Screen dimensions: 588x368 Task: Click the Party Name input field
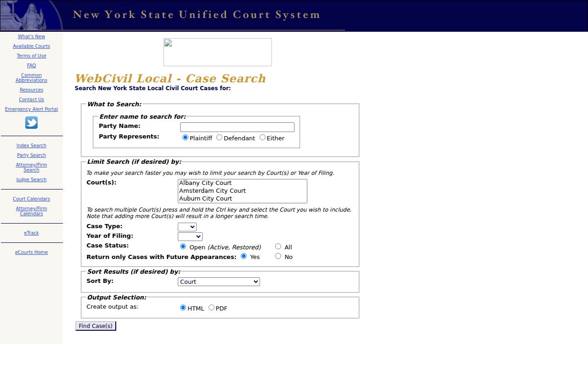[x=237, y=127]
